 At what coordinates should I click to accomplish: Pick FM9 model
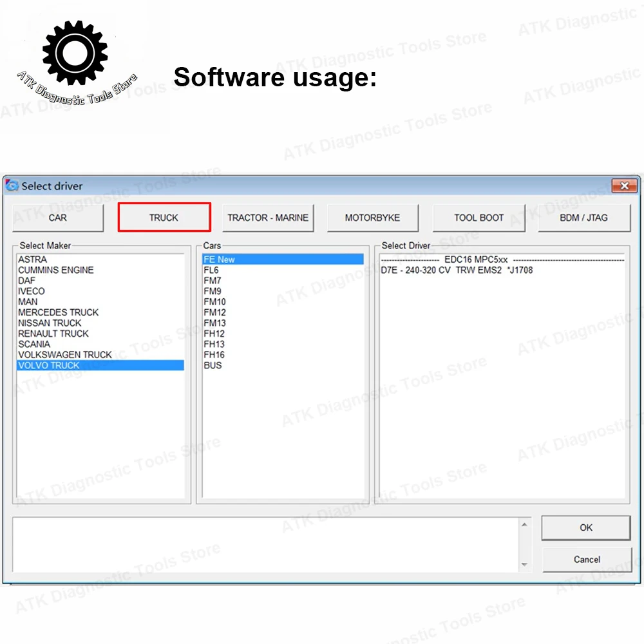click(283, 291)
